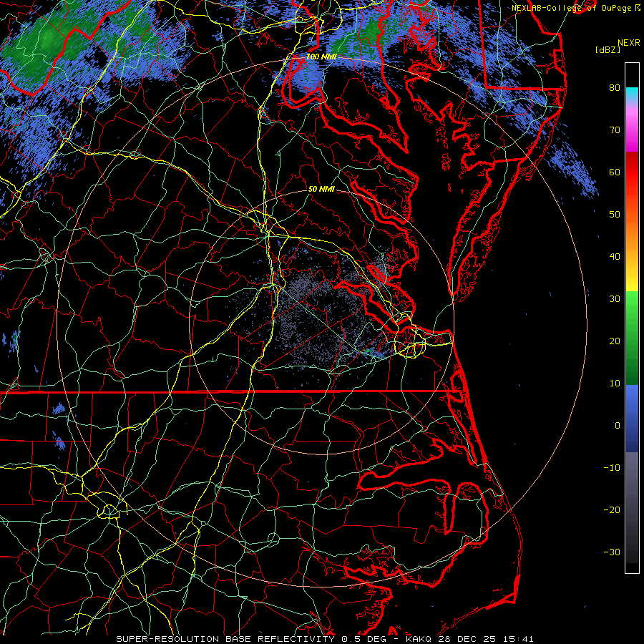Image resolution: width=644 pixels, height=644 pixels.
Task: Select the 0 value on the dBZ scale
Action: click(618, 426)
